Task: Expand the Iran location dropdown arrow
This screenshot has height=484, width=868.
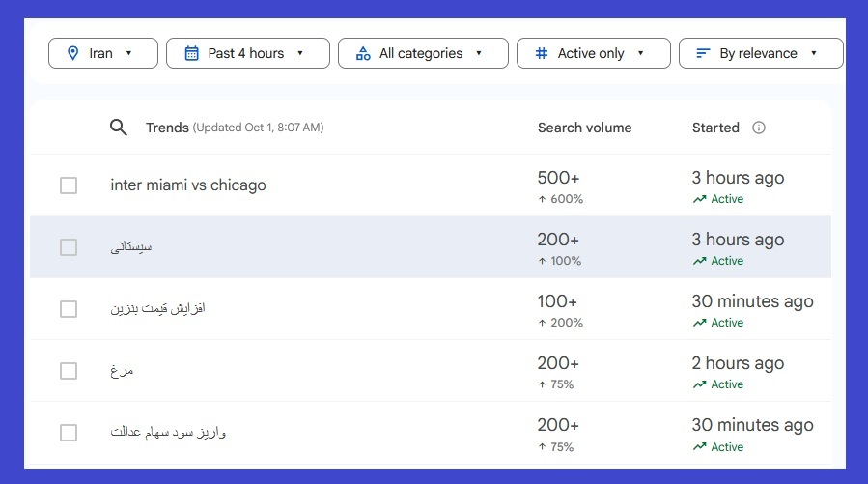Action: [129, 53]
